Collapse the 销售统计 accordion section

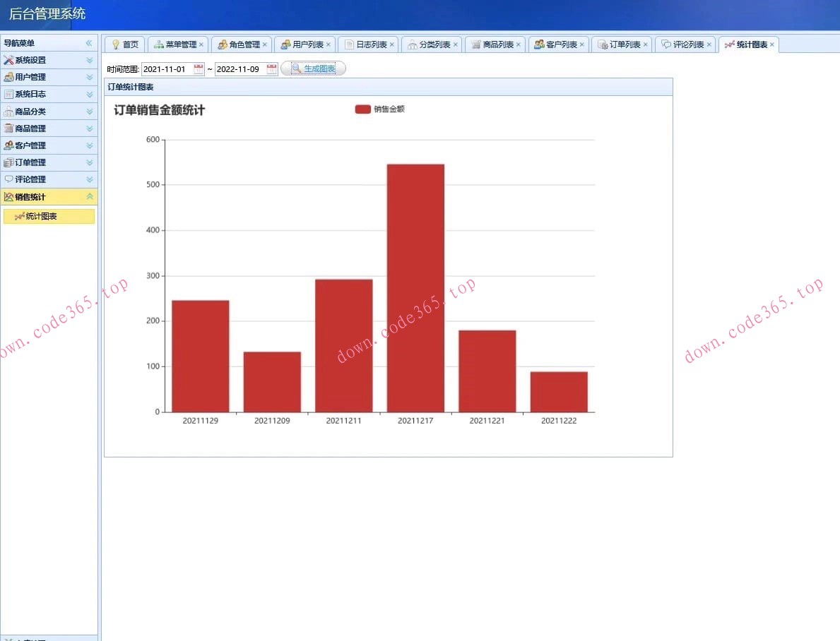tap(89, 197)
